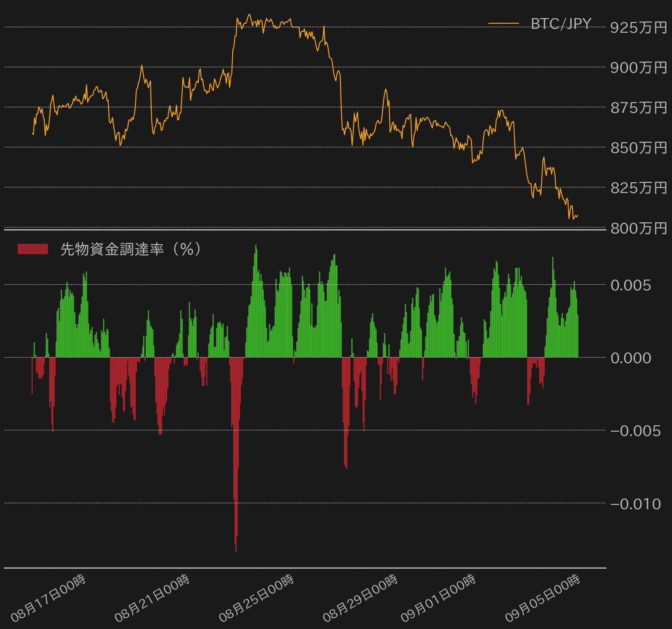The image size is (672, 629).
Task: Click the −0.005 funding rate axis label
Action: pos(635,431)
